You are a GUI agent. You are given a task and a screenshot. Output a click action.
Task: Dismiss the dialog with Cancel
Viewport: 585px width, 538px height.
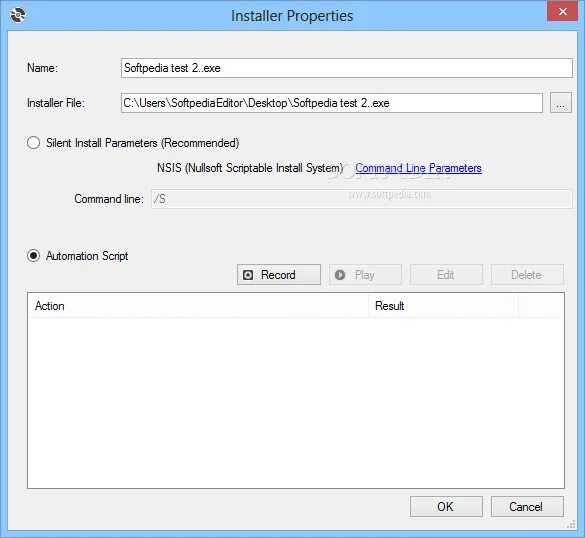(527, 507)
